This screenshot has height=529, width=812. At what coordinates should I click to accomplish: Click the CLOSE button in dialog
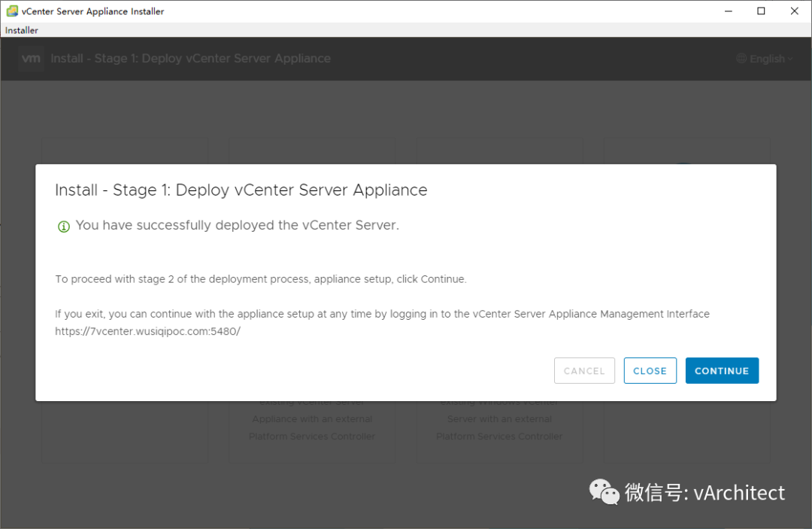tap(650, 370)
